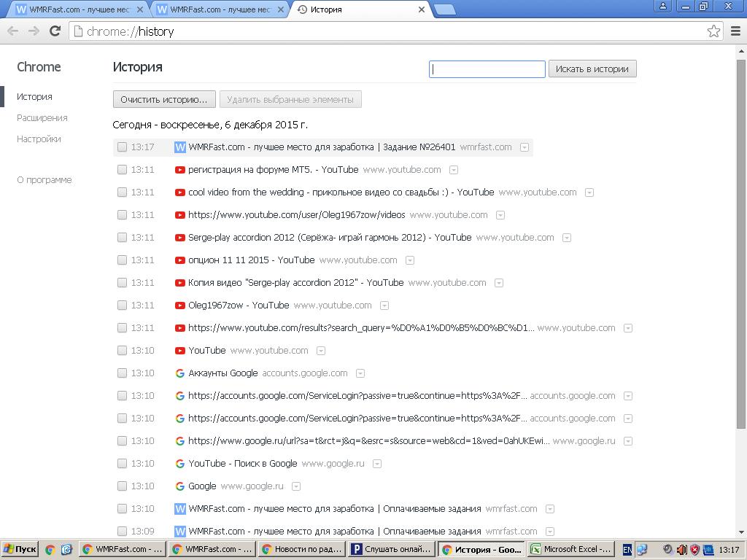Open the 'Копия видео "Serge-play accordion 2012"' link
This screenshot has height=560, width=747.
click(x=296, y=283)
